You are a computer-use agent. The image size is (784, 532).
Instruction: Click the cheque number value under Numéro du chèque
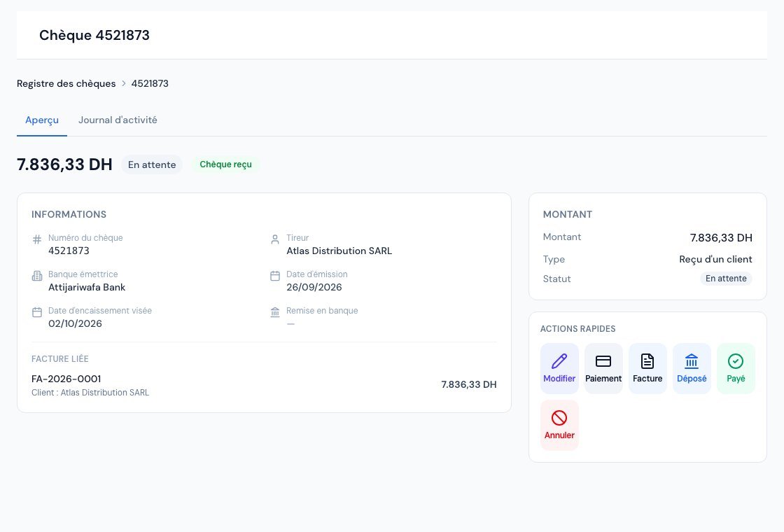tap(69, 251)
